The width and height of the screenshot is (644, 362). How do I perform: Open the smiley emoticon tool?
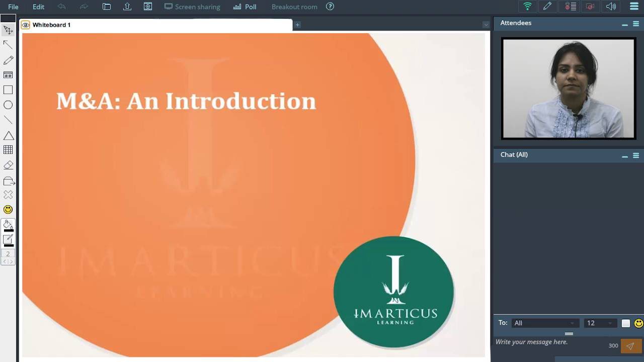coord(8,209)
